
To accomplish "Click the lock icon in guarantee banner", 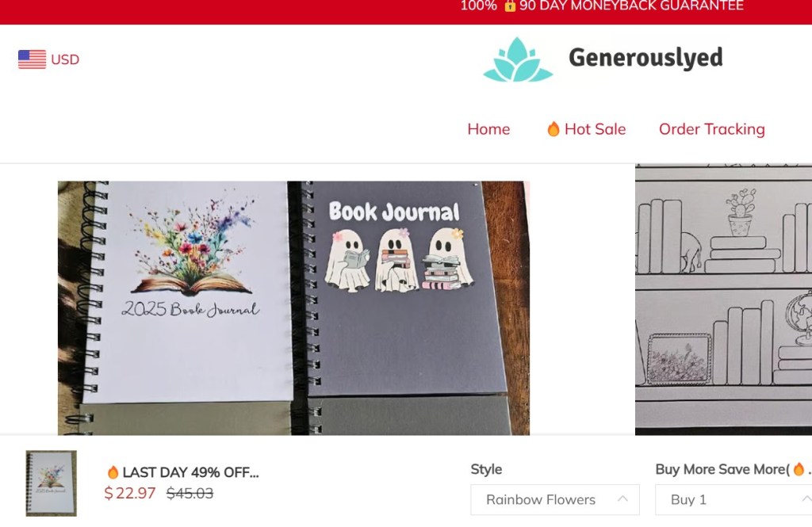I will (510, 6).
